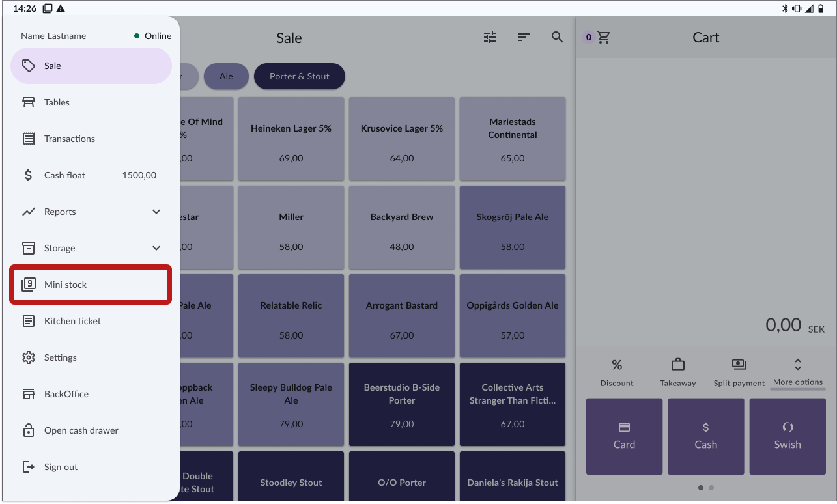The height and width of the screenshot is (504, 837).
Task: Click the Reports trend-line icon
Action: [x=29, y=212]
